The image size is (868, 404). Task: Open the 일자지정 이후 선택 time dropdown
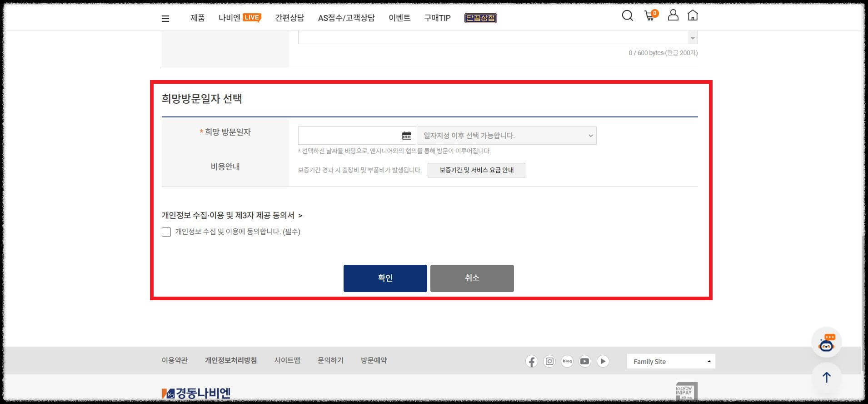point(507,136)
